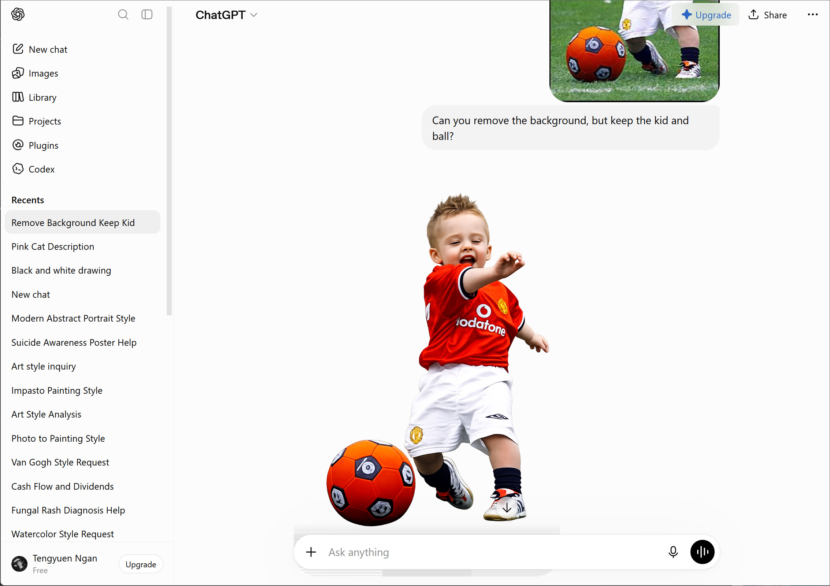Click the blue Upgrade button at top
830x586 pixels.
point(706,15)
